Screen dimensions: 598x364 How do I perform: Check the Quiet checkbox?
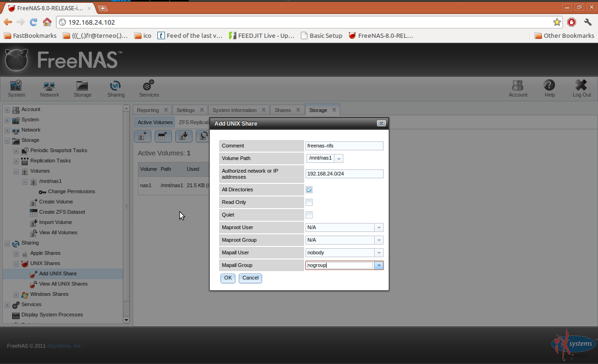point(309,215)
